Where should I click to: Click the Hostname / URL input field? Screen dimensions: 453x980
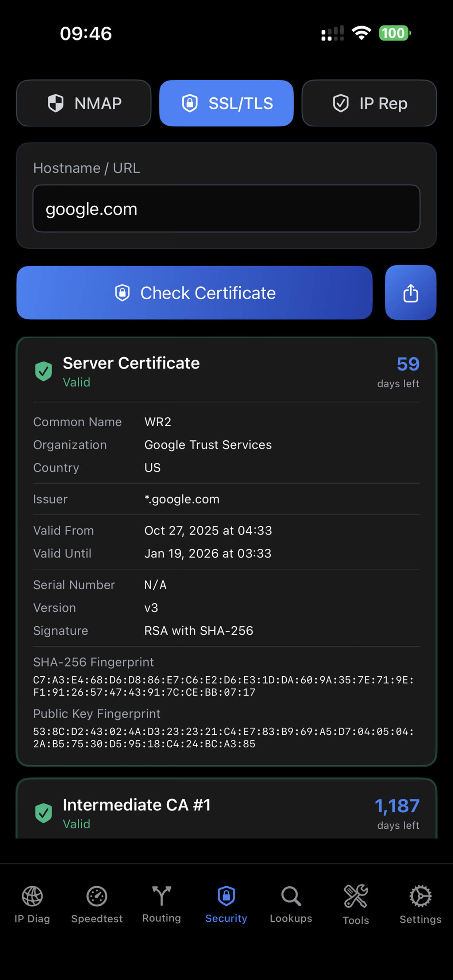click(226, 209)
